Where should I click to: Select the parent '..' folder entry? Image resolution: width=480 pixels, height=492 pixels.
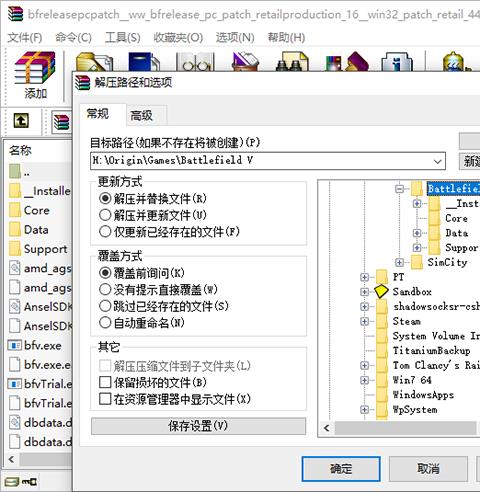[19, 171]
